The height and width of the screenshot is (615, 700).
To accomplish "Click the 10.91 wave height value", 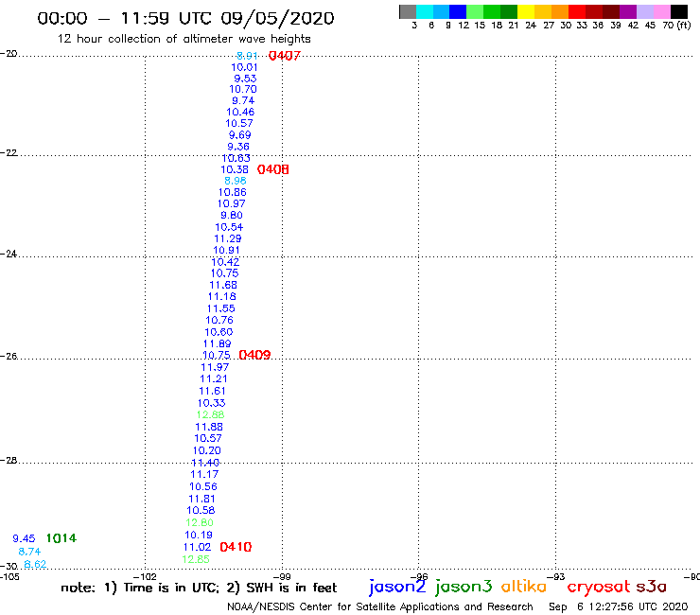I will (x=226, y=251).
